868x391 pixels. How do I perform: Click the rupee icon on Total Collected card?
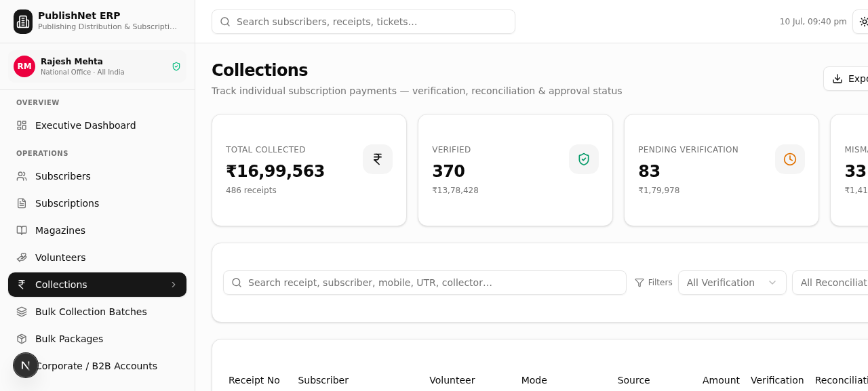[378, 159]
